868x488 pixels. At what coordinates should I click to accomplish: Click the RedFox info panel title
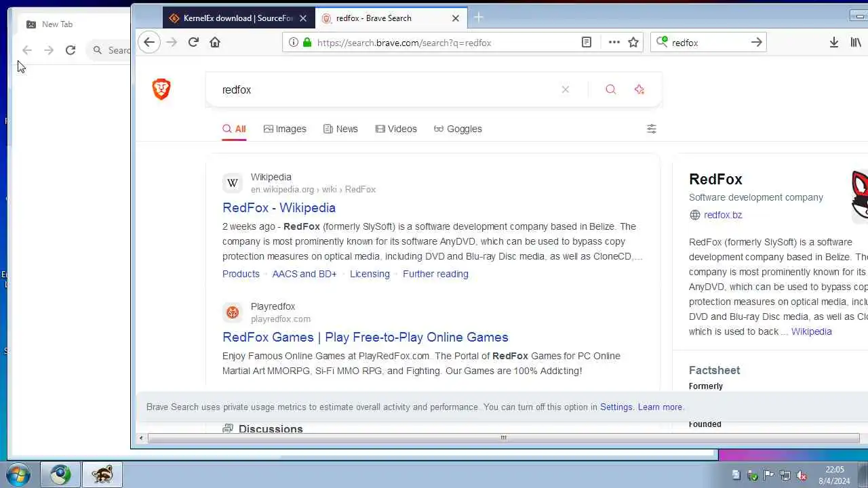tap(715, 179)
